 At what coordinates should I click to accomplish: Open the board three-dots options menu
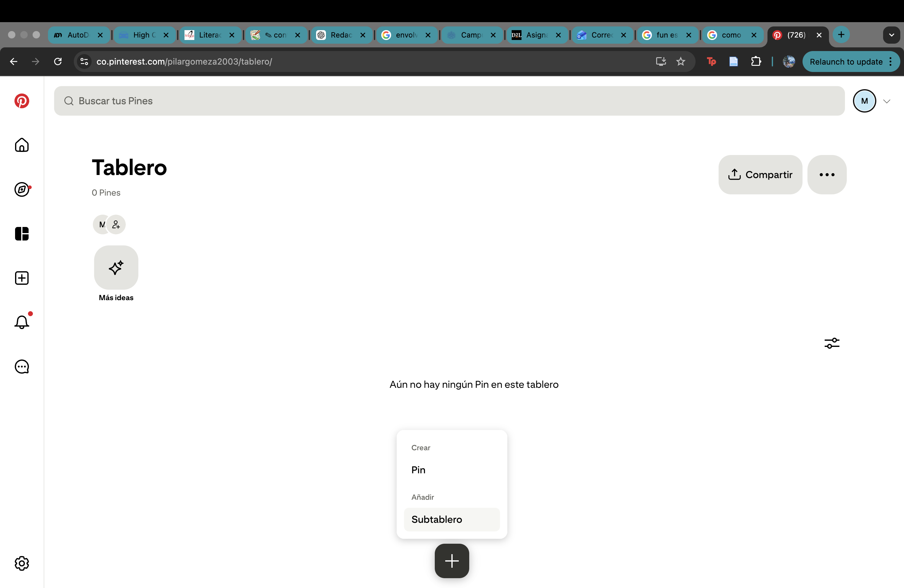(x=827, y=175)
